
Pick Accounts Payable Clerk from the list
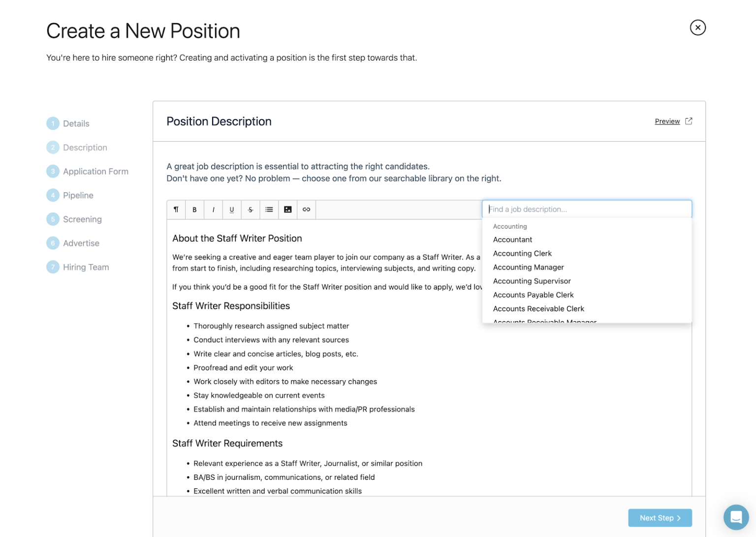tap(533, 295)
